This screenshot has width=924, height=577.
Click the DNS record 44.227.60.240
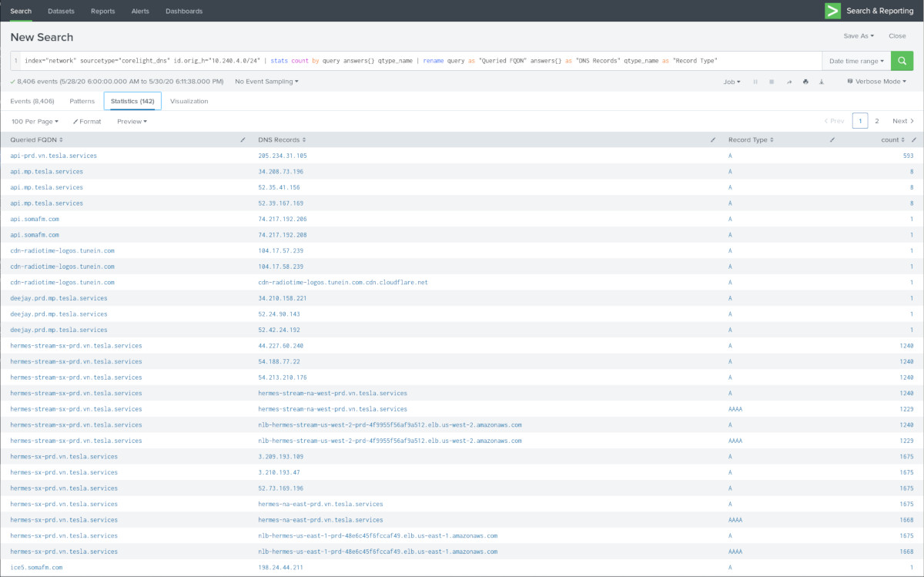click(281, 346)
